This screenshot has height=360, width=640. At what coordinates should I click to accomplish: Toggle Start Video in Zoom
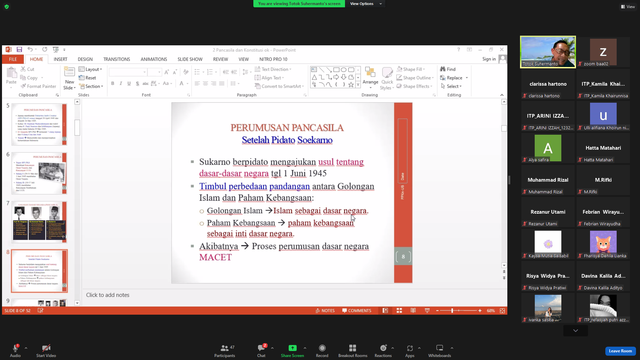click(x=46, y=351)
